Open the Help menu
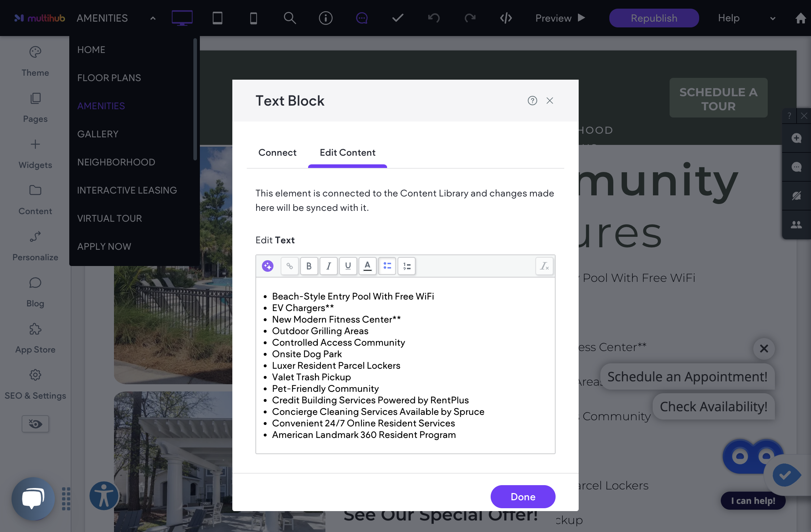Screen dimensions: 811x532 tap(729, 18)
